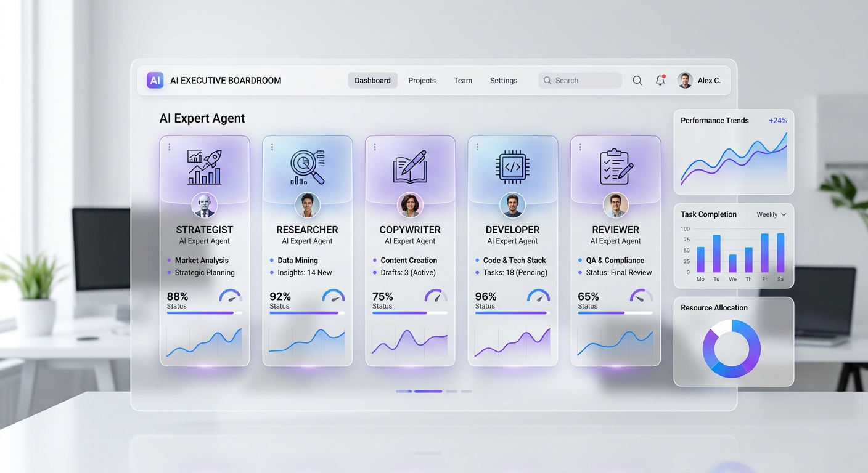The width and height of the screenshot is (868, 473).
Task: Go to the Team tab
Action: click(463, 81)
